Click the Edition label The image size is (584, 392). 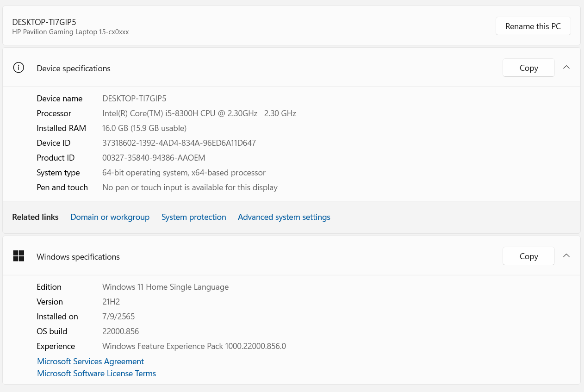coord(49,287)
